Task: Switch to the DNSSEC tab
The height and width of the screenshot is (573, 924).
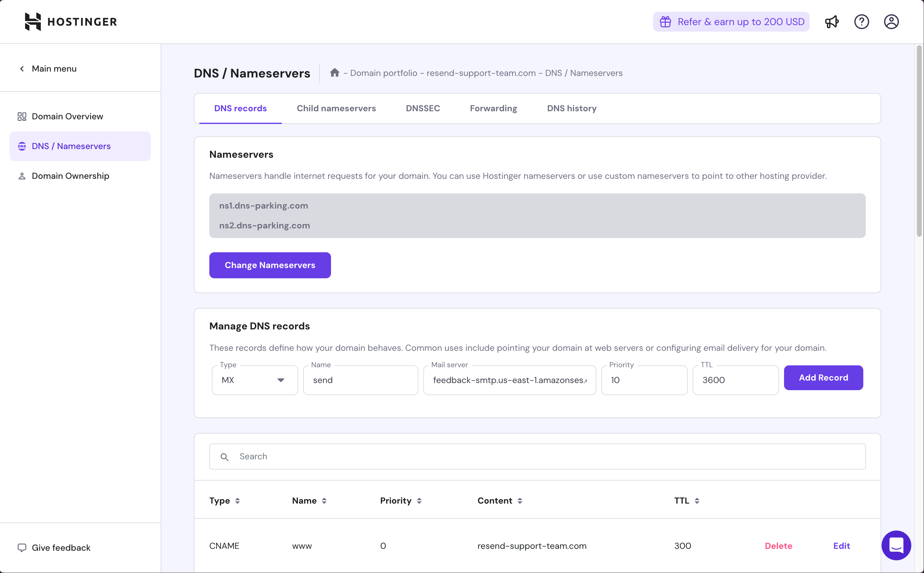Action: coord(423,108)
